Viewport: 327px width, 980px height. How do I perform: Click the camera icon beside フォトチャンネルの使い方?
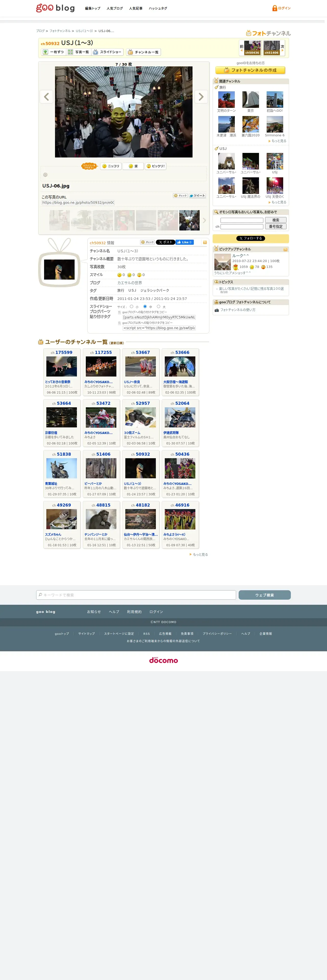(217, 310)
